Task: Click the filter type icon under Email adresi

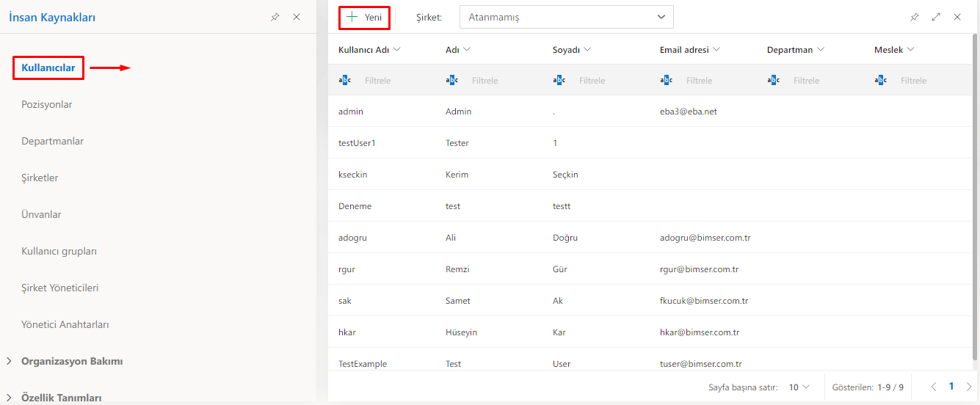Action: tap(667, 81)
